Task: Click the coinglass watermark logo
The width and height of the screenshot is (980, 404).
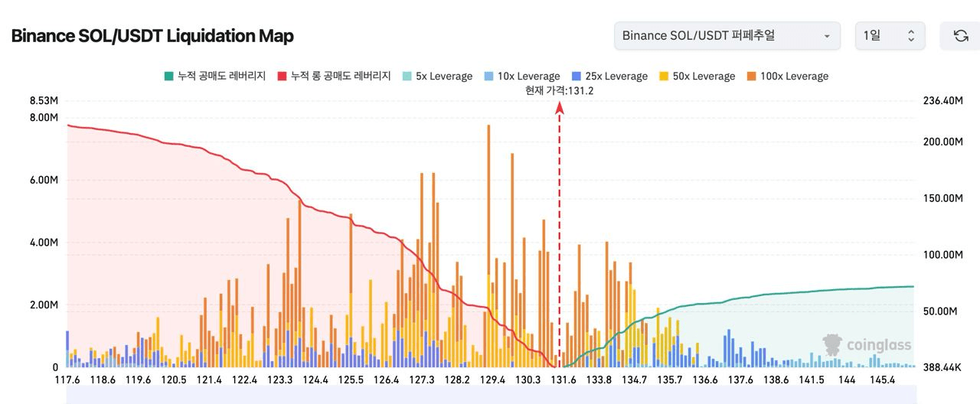Action: point(867,345)
